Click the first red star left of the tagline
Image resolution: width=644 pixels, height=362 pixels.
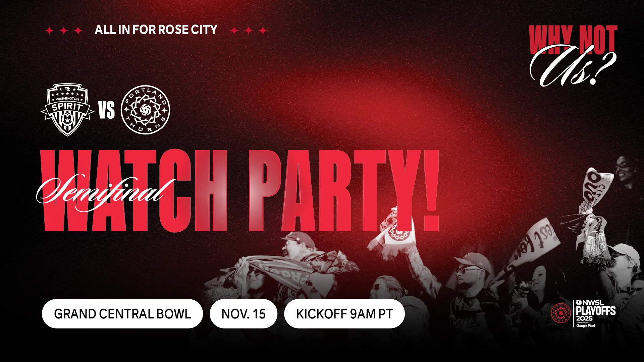[49, 31]
